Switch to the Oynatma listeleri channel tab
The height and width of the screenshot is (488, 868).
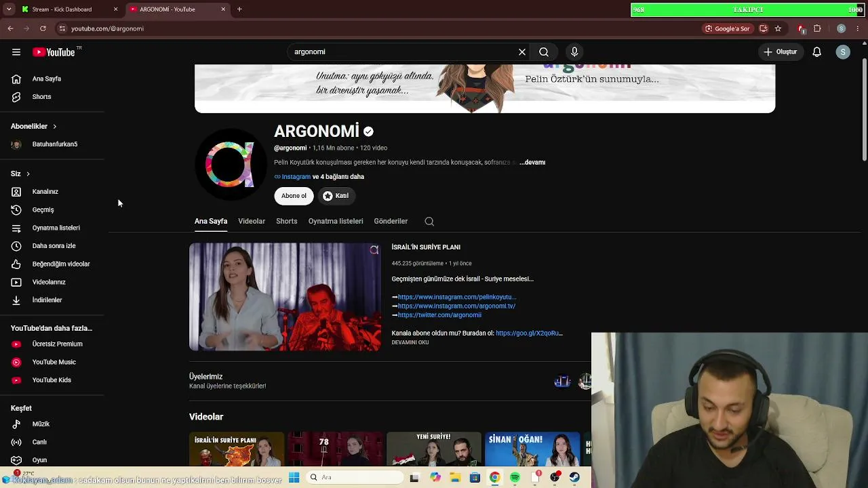[x=336, y=221]
